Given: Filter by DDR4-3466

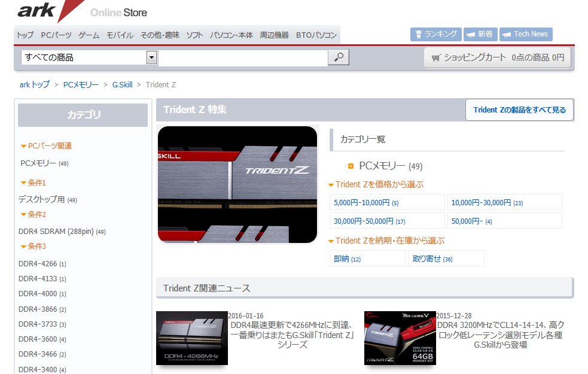Looking at the screenshot, I should click(42, 354).
